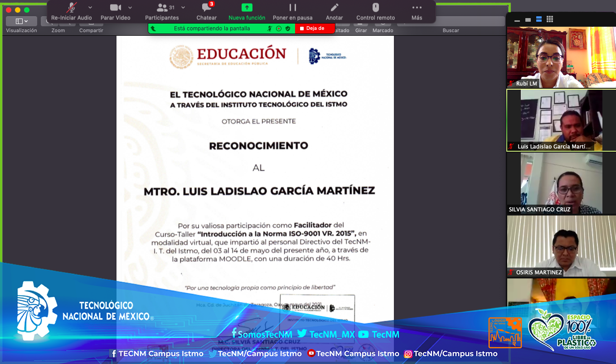Select Rubí LM's video thumbnail
616x364 pixels.
pyautogui.click(x=561, y=57)
